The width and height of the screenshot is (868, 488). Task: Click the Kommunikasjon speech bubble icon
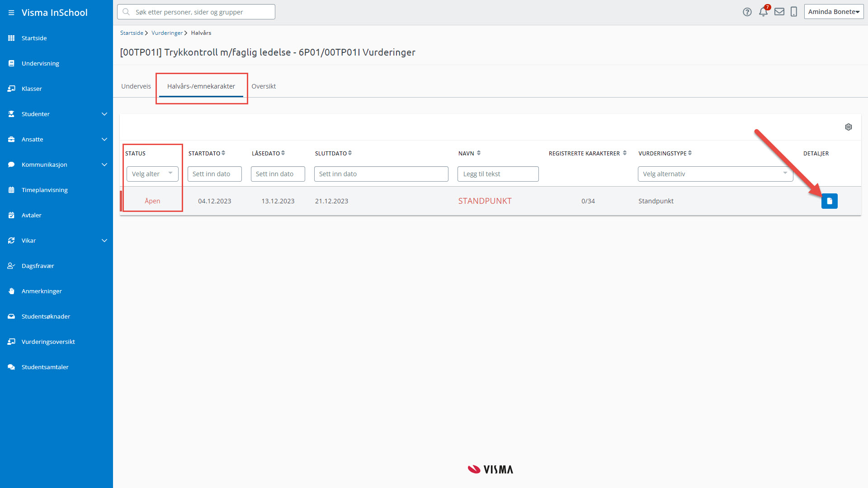click(11, 164)
